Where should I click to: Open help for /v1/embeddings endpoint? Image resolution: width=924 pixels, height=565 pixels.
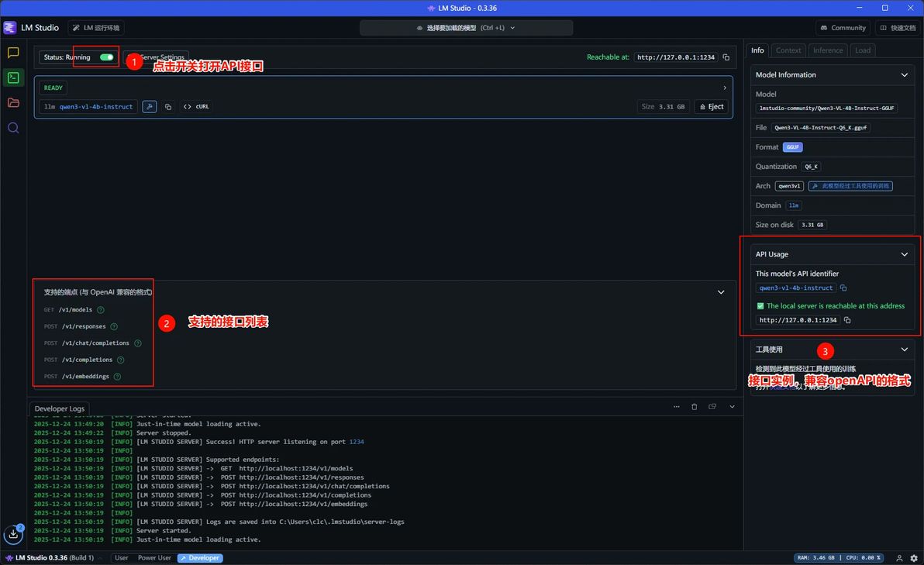(x=117, y=377)
